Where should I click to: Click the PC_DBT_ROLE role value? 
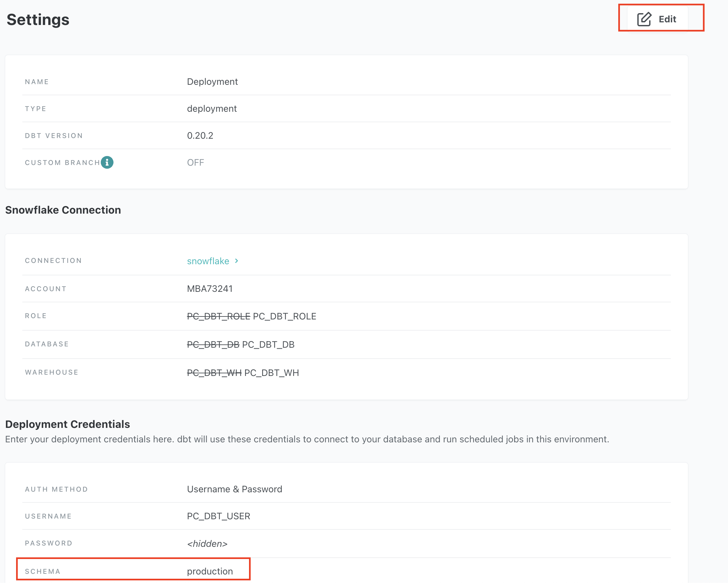(284, 316)
